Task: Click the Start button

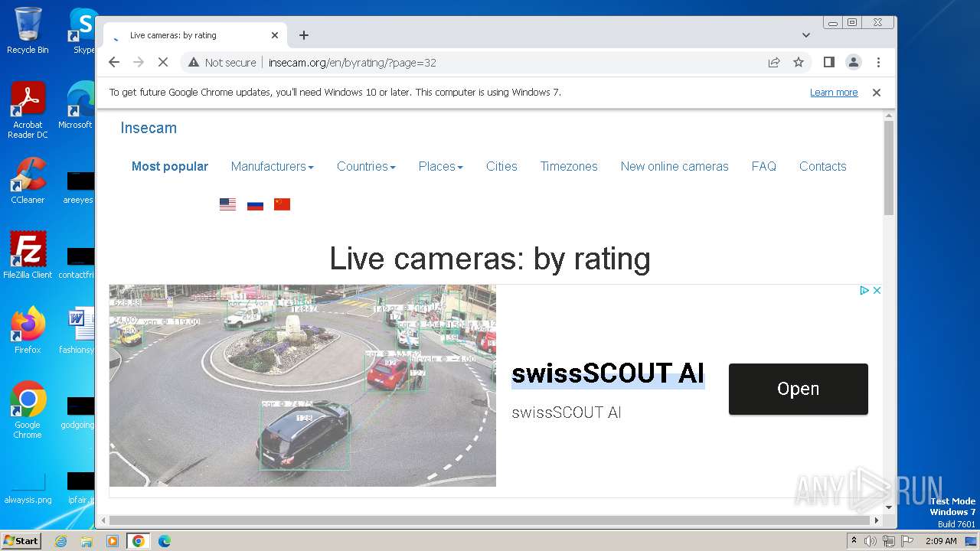Action: [21, 541]
